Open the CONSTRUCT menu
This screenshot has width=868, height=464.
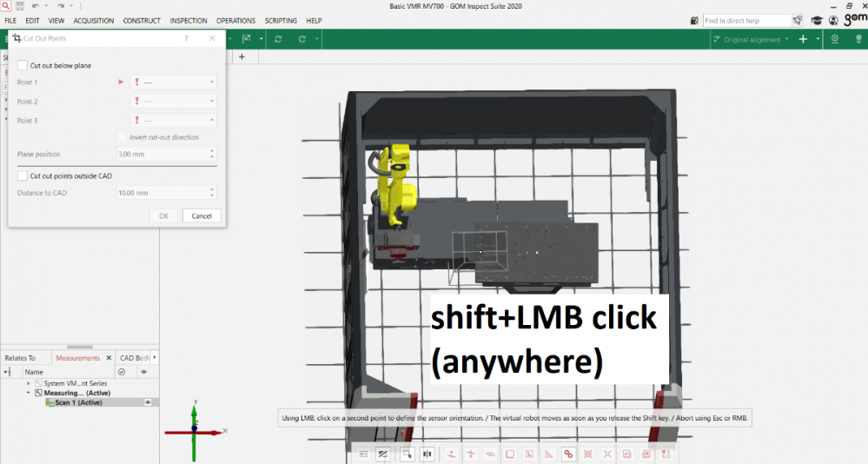142,21
